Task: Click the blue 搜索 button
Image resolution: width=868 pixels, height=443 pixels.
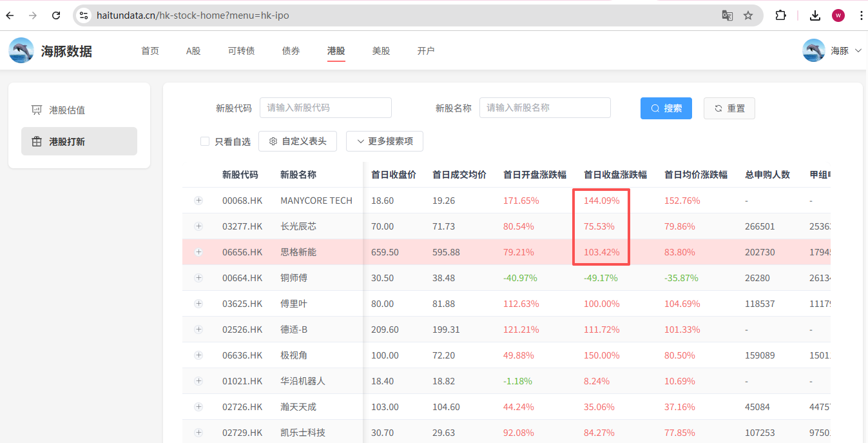Action: coord(666,108)
